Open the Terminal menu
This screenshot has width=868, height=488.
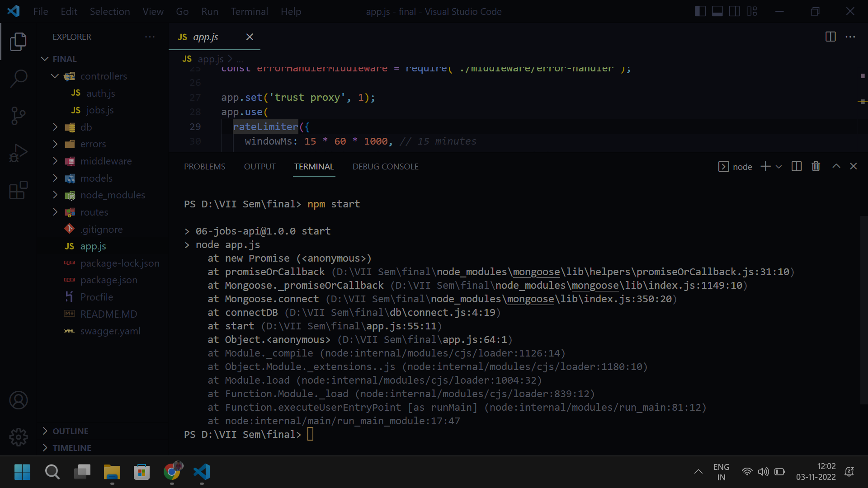pos(250,11)
